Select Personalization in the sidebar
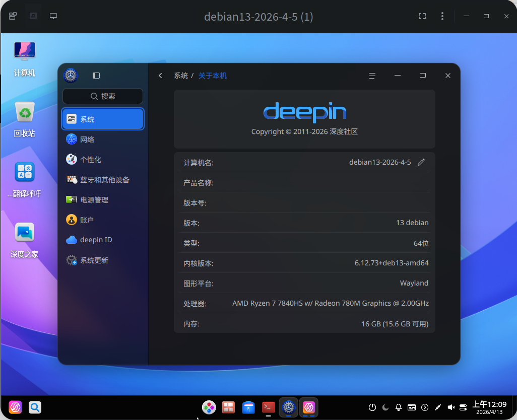This screenshot has height=420, width=517. click(x=91, y=160)
